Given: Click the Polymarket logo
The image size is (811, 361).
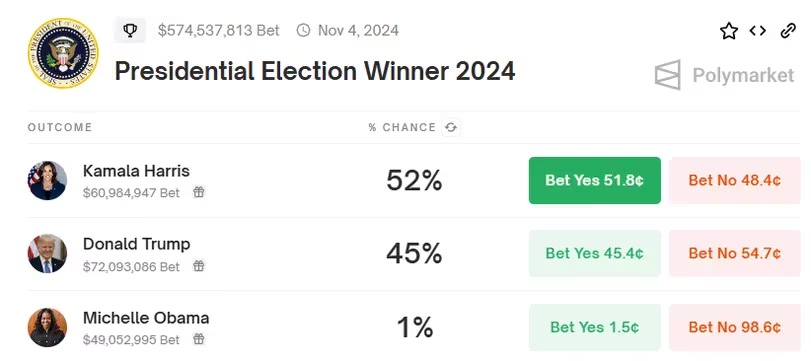Looking at the screenshot, I should (724, 75).
